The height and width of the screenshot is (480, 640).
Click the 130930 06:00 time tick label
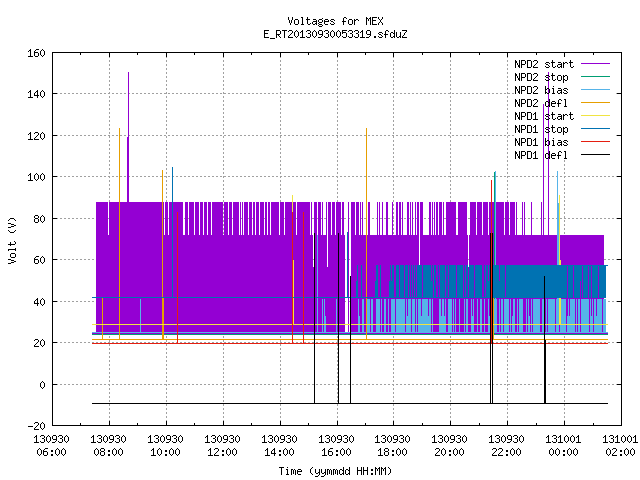[x=51, y=446]
